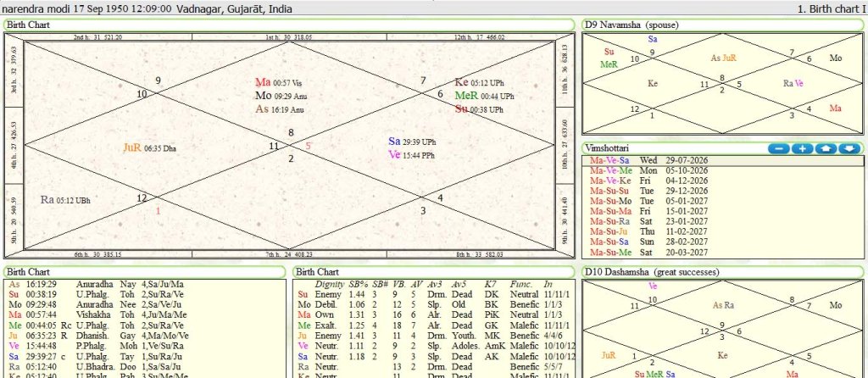
Task: Click the 'Ju 06:35:23 R Dhanish.' table row
Action: pyautogui.click(x=145, y=336)
